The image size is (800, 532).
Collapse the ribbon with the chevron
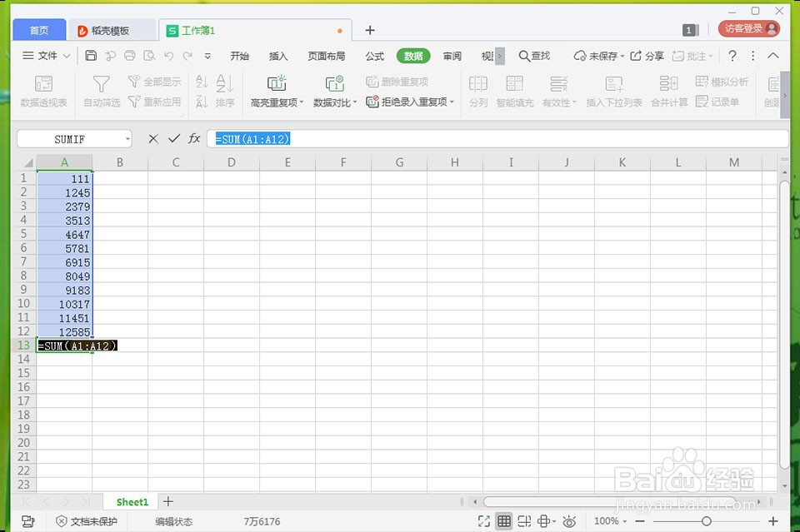(773, 56)
